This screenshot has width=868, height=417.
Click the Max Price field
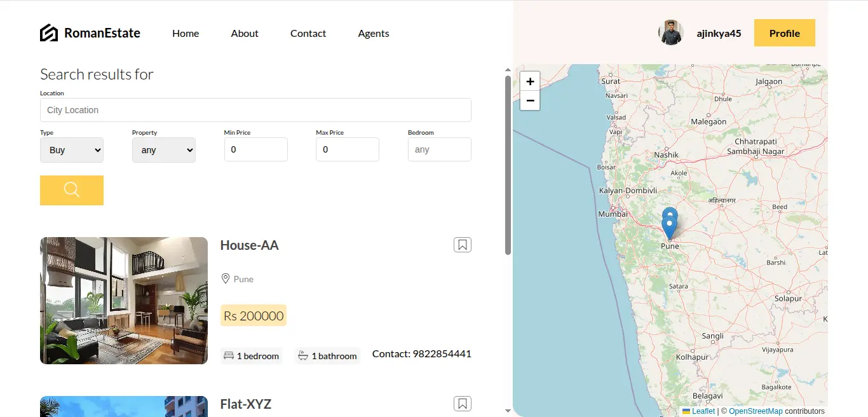tap(348, 149)
